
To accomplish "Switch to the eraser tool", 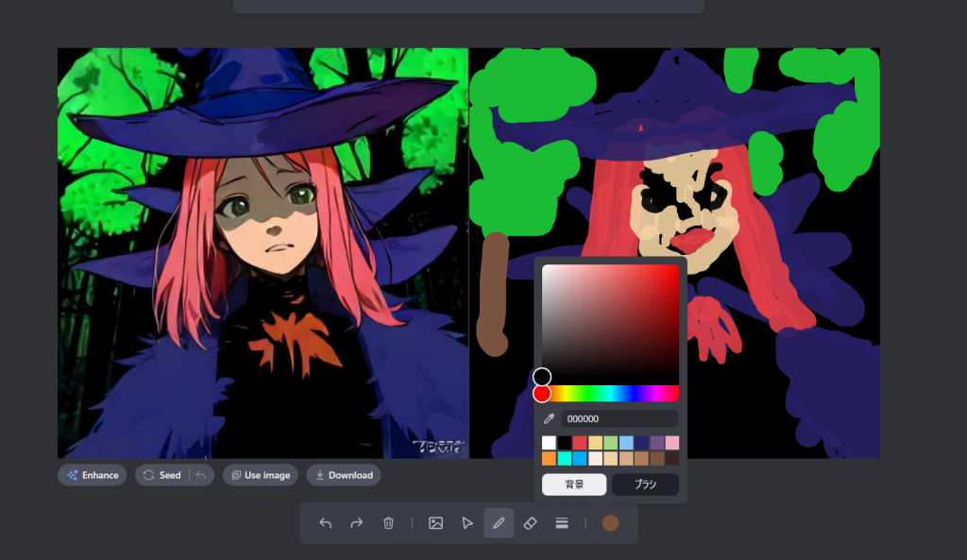I will [530, 523].
